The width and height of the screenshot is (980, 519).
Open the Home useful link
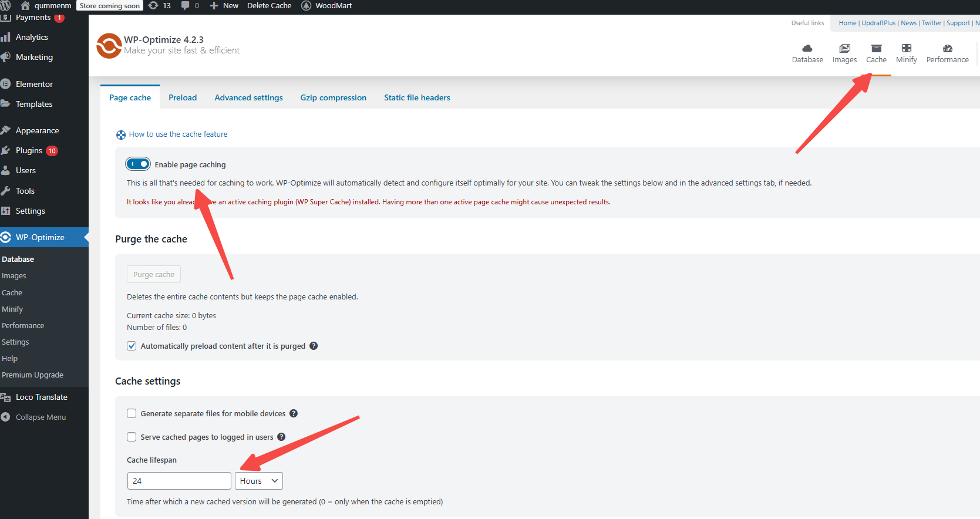tap(847, 23)
